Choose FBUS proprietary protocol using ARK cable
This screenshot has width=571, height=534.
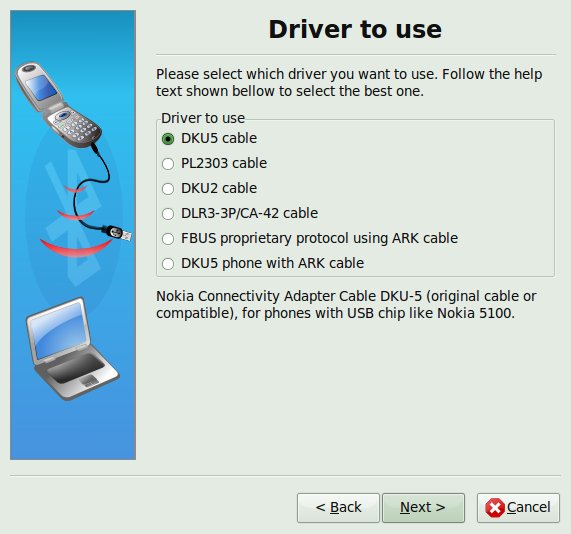click(310, 239)
